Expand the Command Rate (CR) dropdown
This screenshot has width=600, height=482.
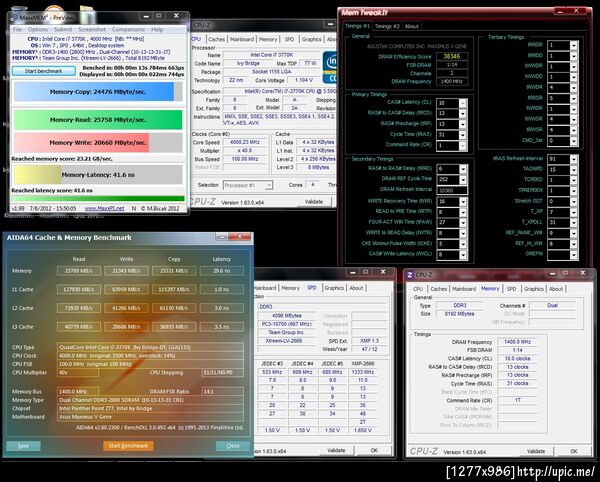click(x=463, y=146)
